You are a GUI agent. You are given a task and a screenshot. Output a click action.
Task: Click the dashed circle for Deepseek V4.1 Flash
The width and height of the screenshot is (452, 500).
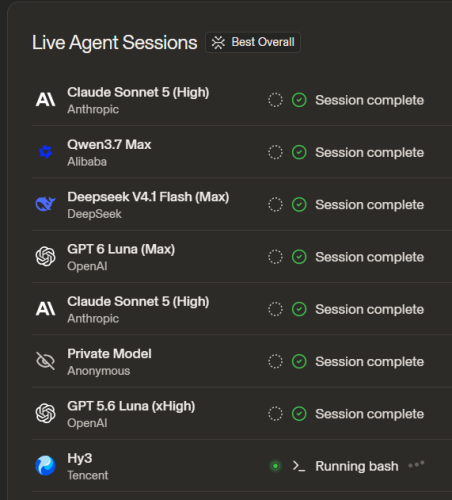tap(275, 205)
